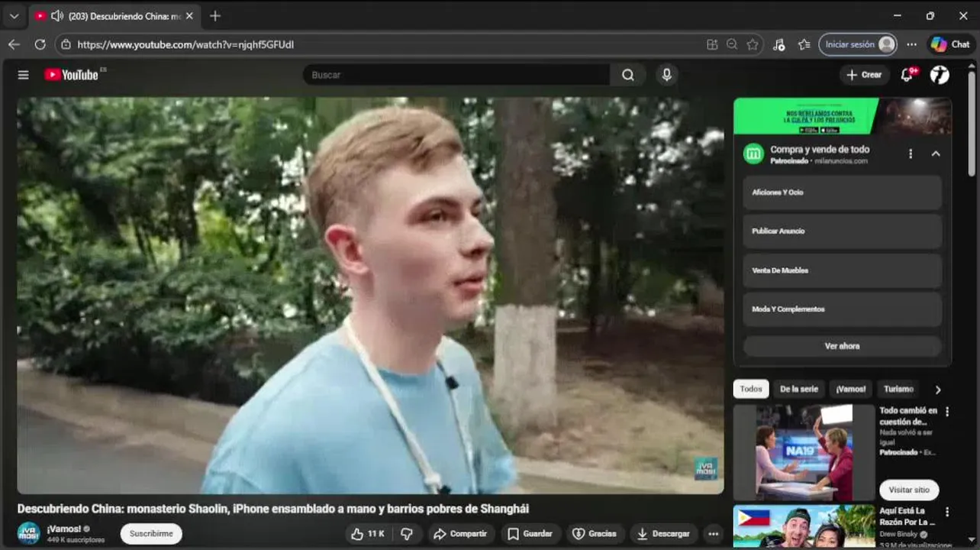Image resolution: width=980 pixels, height=550 pixels.
Task: Click the video title text
Action: (273, 509)
